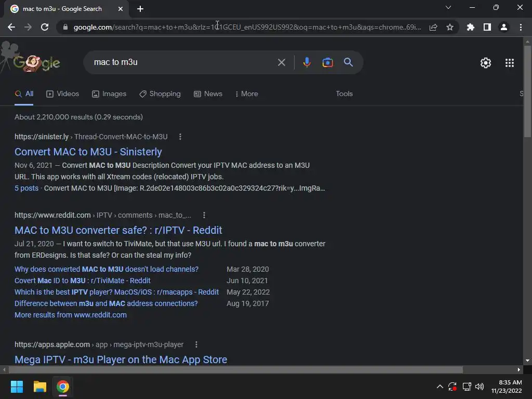Click the https://www.reddit.com breadcrumb URL
The height and width of the screenshot is (399, 532).
52,215
